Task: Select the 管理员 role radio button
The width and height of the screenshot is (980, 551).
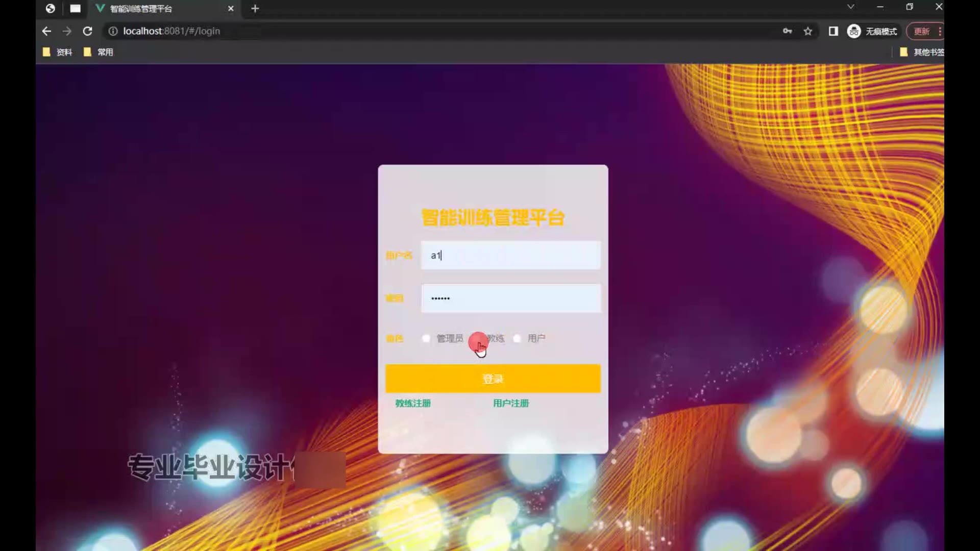Action: (x=426, y=338)
